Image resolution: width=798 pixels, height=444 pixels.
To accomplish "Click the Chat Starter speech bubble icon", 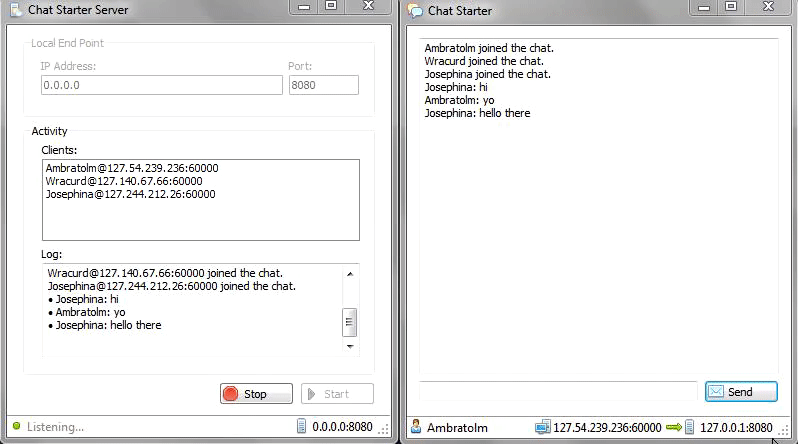I will click(415, 11).
